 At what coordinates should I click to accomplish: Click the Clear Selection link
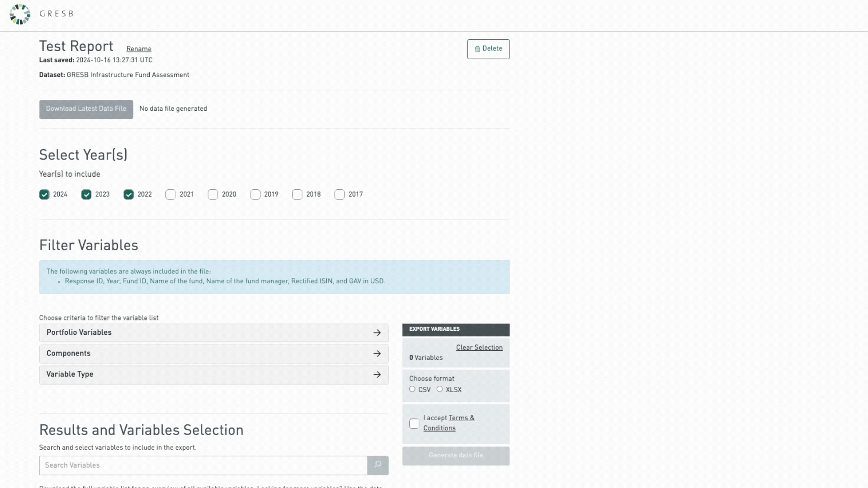pos(479,347)
